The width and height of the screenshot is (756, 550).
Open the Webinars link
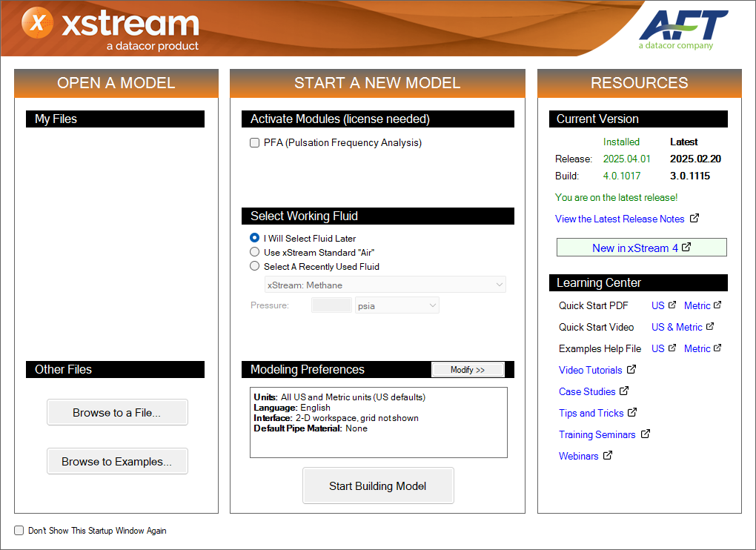578,456
